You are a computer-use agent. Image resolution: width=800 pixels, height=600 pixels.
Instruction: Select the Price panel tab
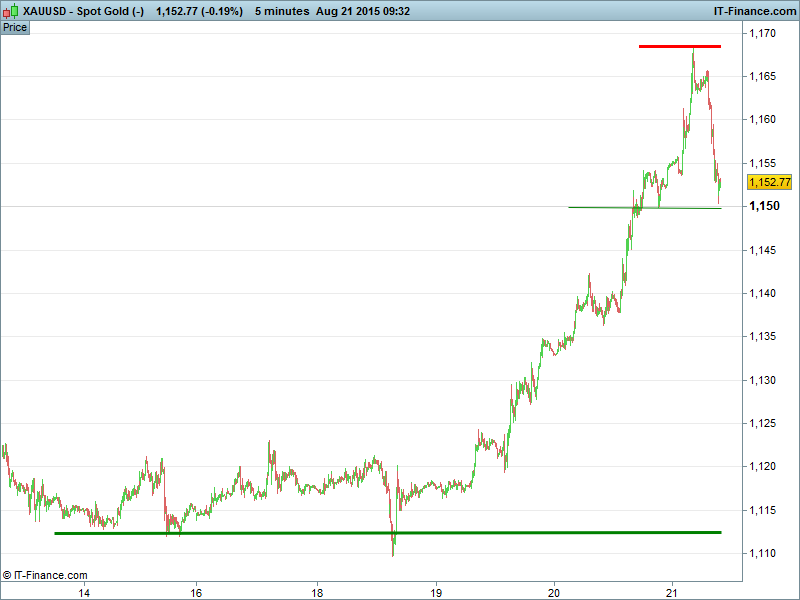tap(16, 27)
